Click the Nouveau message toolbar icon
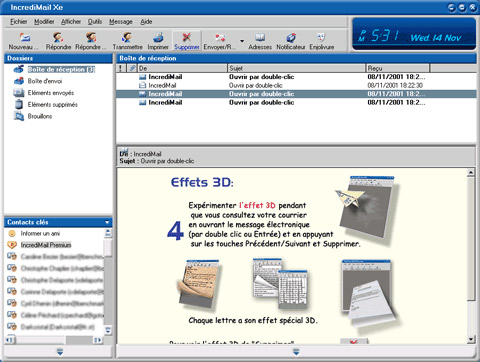The height and width of the screenshot is (362, 480). pyautogui.click(x=24, y=41)
